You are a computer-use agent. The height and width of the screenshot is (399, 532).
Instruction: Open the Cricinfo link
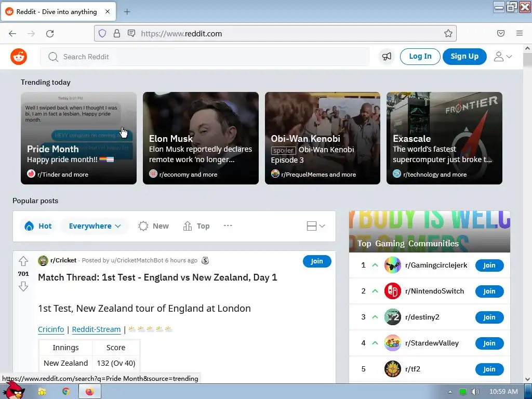click(51, 329)
